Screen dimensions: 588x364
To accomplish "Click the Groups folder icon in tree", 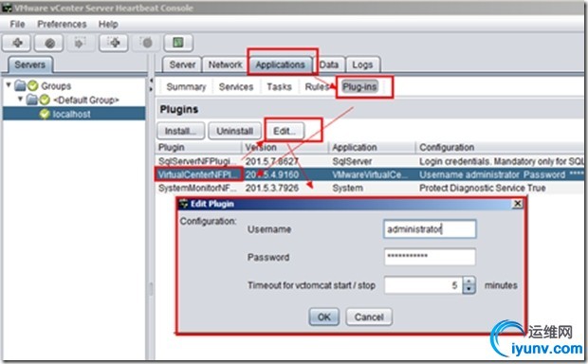I will (20, 86).
